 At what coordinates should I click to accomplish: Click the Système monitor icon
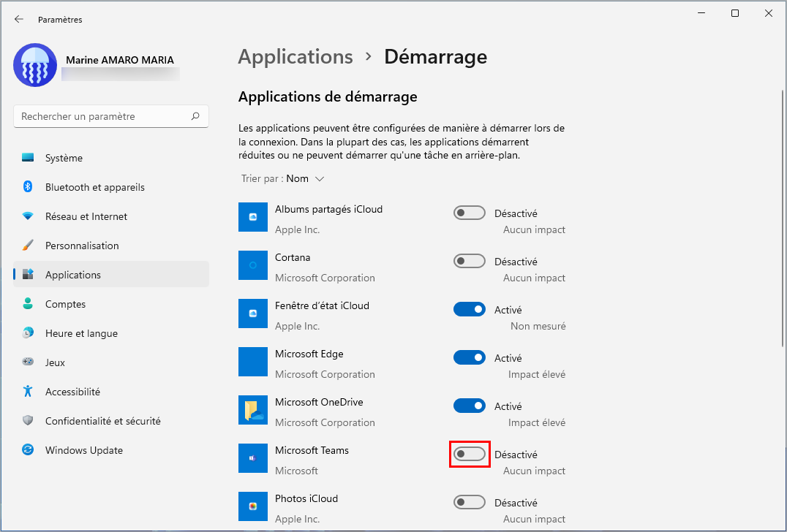click(28, 158)
